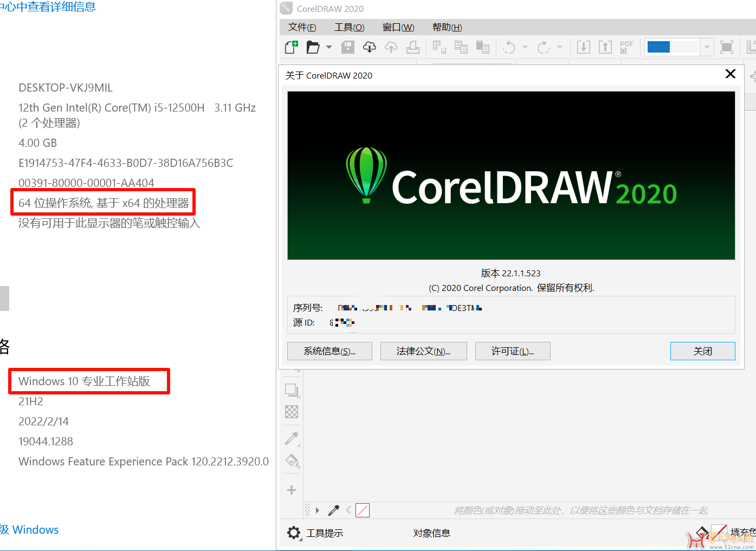Open the 窗口(W) menu
This screenshot has width=756, height=551.
(398, 27)
